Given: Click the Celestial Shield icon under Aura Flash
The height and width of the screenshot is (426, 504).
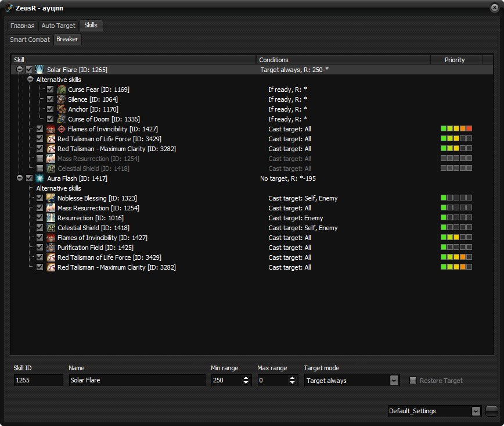Looking at the screenshot, I should [x=51, y=228].
